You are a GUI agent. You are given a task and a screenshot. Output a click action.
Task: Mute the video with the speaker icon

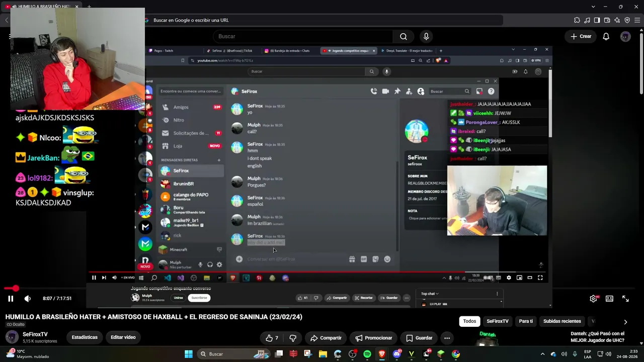pos(28,299)
